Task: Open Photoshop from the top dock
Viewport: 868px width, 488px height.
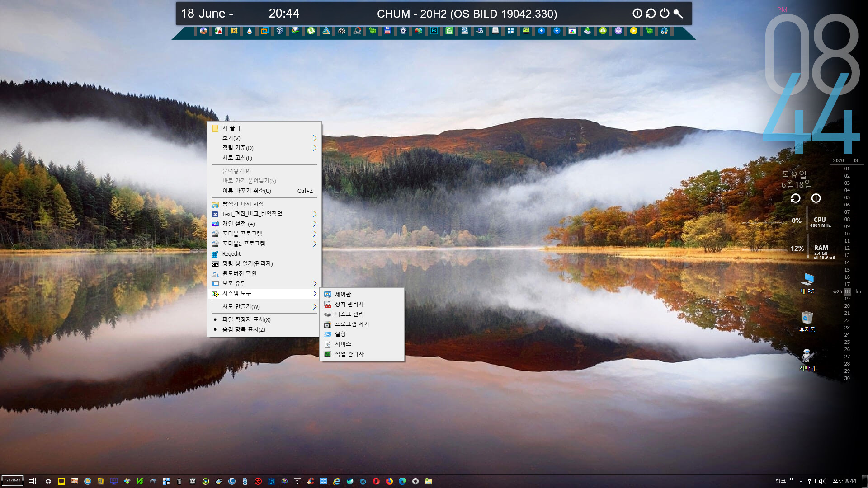Action: click(x=434, y=31)
